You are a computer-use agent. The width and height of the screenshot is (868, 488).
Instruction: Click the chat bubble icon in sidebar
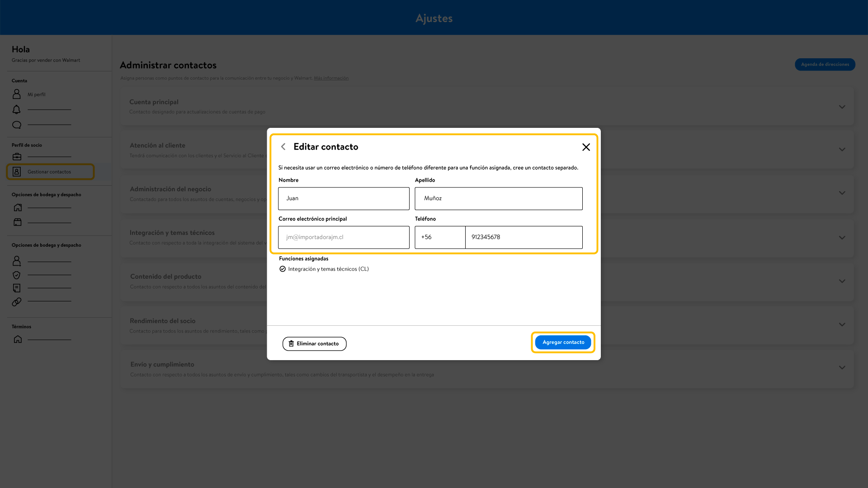click(17, 125)
